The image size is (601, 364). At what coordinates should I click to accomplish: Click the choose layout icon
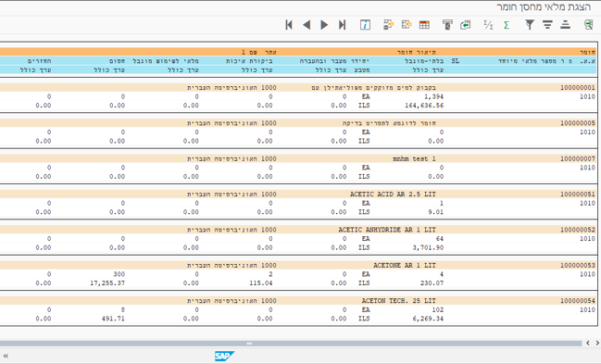389,25
